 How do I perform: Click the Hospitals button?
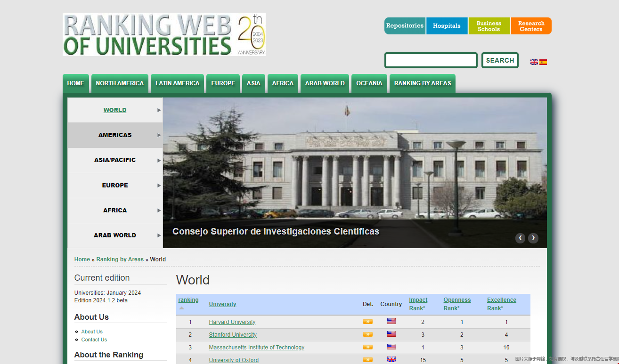(447, 26)
